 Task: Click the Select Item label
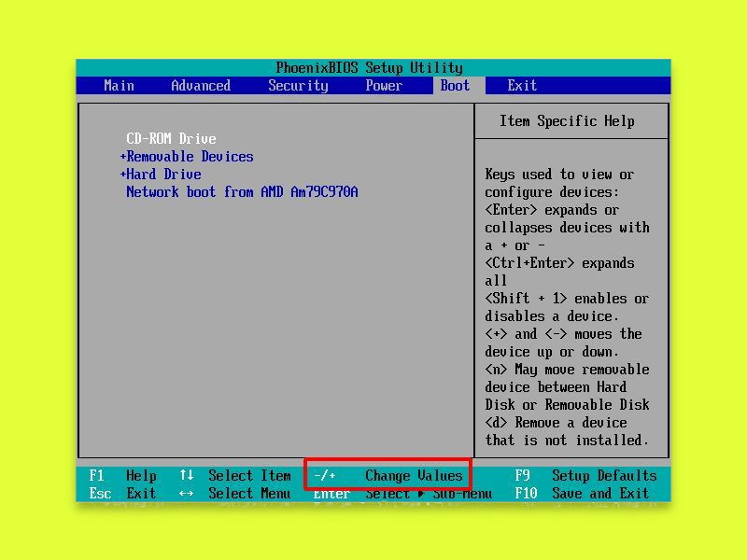249,476
